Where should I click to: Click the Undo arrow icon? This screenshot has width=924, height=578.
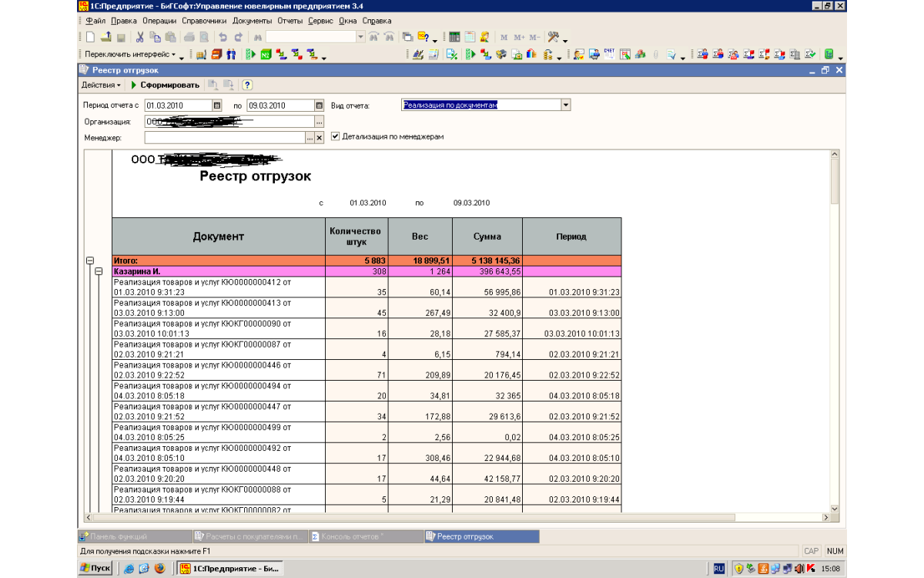coord(223,37)
